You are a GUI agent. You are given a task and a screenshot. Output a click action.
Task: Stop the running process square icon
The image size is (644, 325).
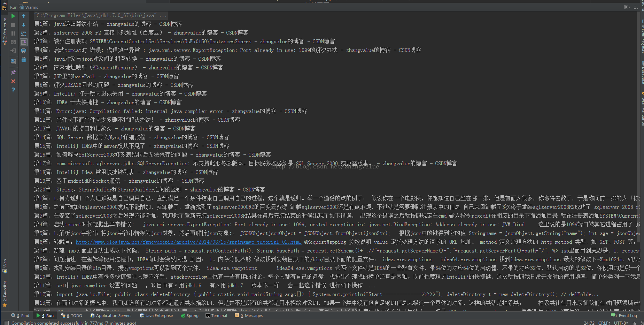pyautogui.click(x=13, y=25)
